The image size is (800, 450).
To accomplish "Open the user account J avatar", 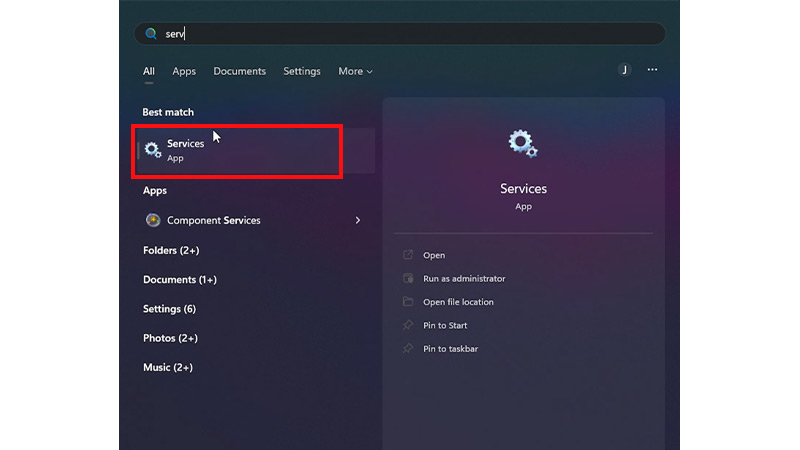I will (624, 70).
